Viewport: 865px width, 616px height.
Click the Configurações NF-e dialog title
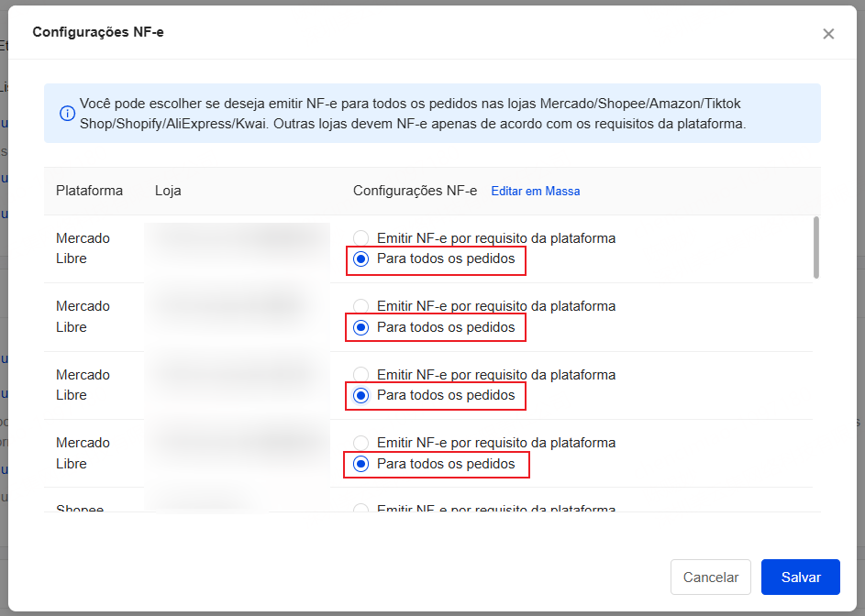98,32
